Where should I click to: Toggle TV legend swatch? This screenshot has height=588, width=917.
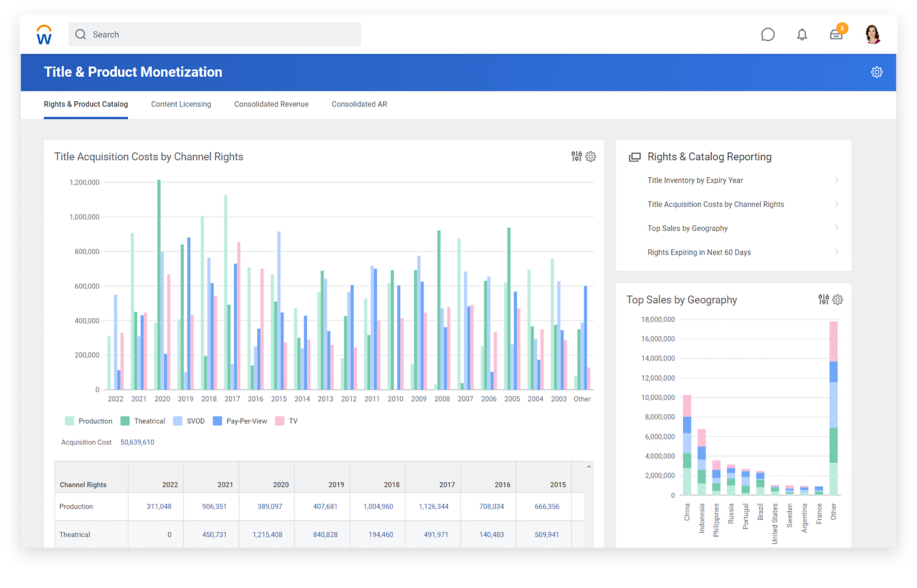tap(280, 421)
